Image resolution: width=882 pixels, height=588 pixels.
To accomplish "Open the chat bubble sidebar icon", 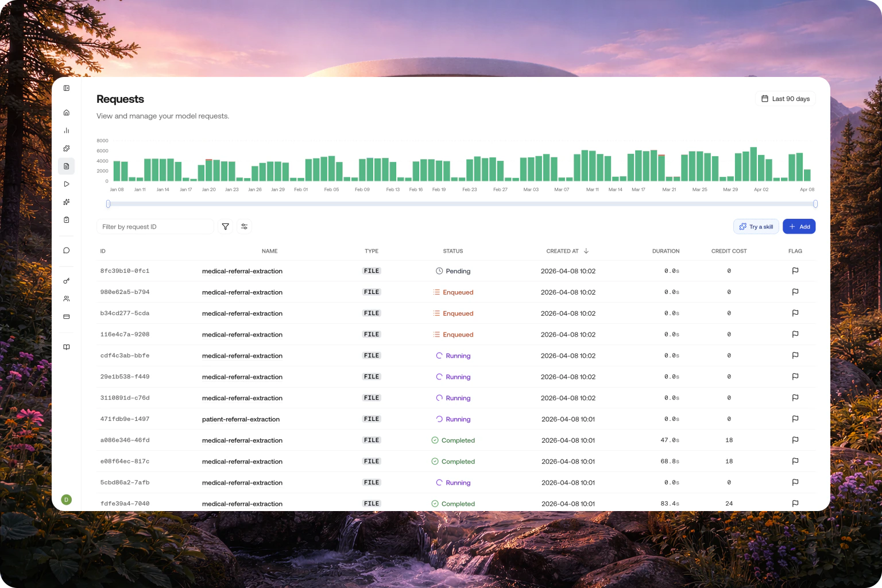I will 67,250.
